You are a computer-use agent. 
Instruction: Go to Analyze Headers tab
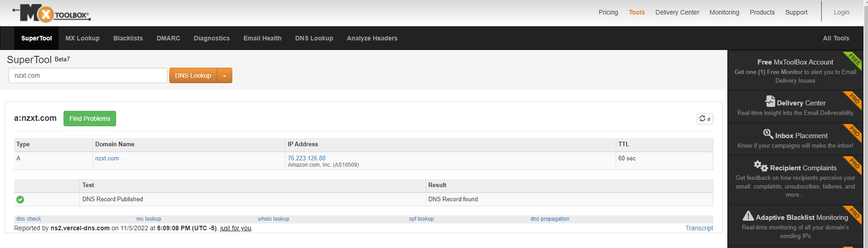pyautogui.click(x=372, y=38)
